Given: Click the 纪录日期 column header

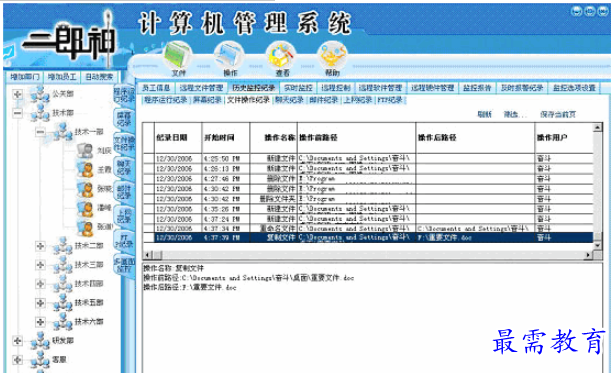Looking at the screenshot, I should point(178,138).
